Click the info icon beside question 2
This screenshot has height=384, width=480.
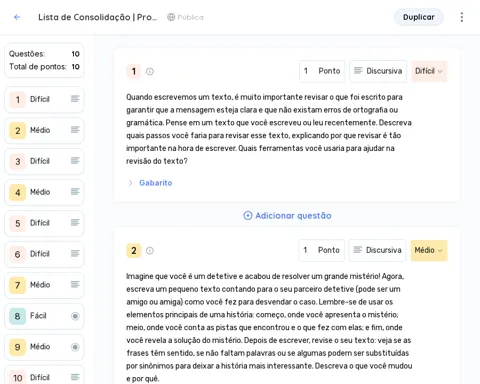point(150,251)
